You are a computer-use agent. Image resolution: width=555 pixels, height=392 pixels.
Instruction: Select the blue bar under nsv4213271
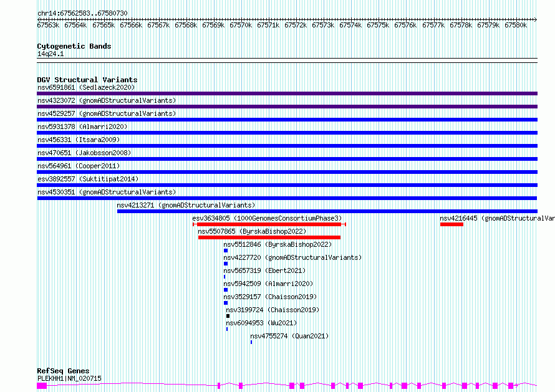pyautogui.click(x=327, y=211)
